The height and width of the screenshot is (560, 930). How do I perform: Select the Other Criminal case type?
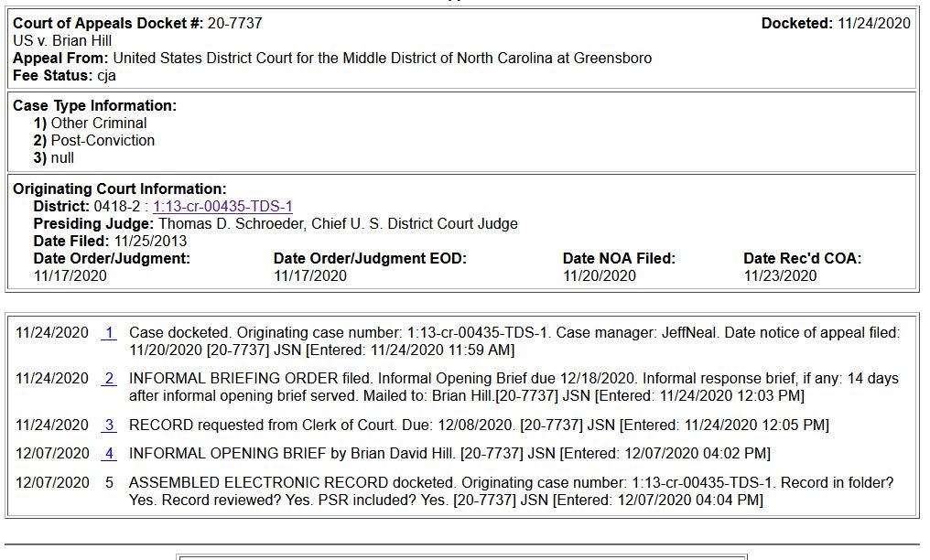99,124
